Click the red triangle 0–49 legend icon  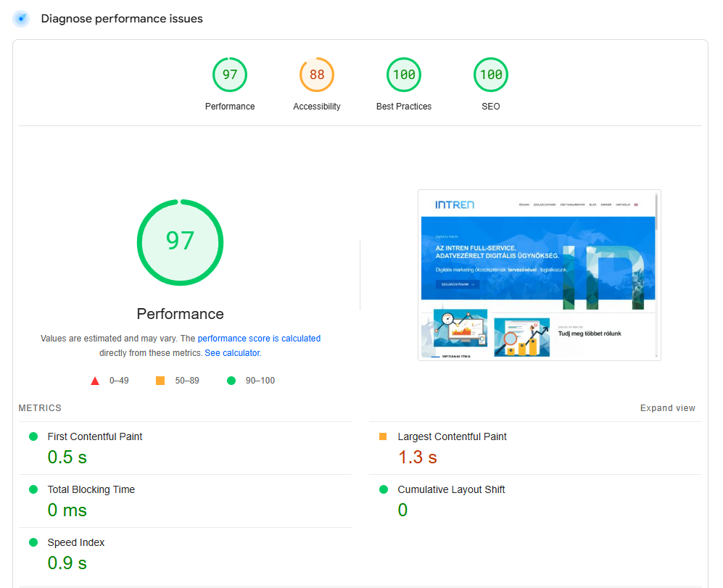[x=95, y=381]
